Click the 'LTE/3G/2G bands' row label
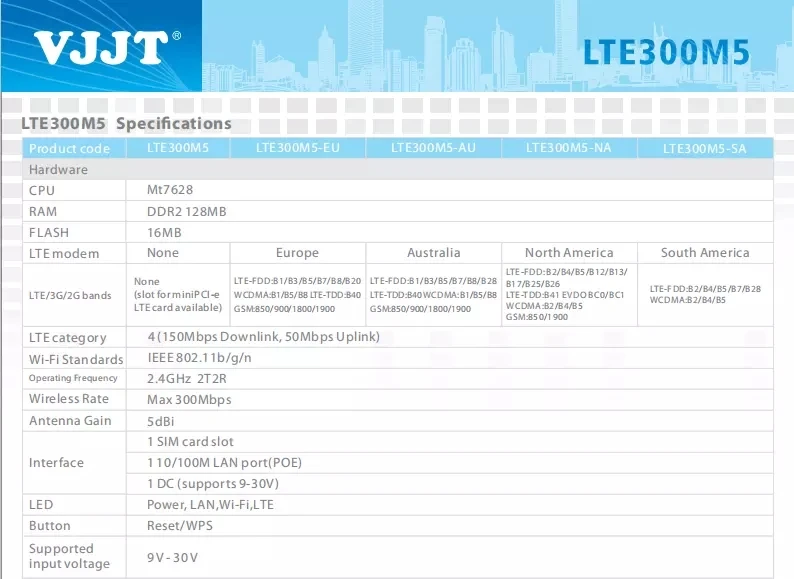This screenshot has width=794, height=579. 70,295
